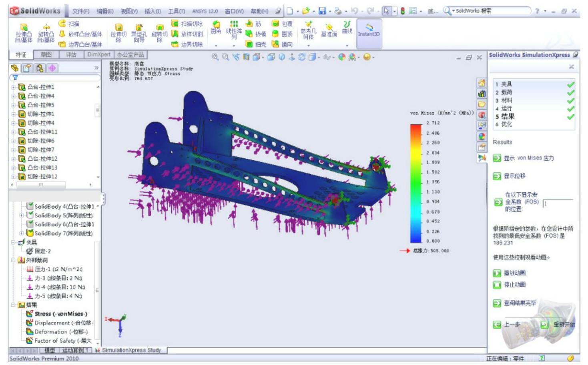The height and width of the screenshot is (365, 588).
Task: Choose the Lofted Cut (放样切割) tool
Action: click(187, 34)
